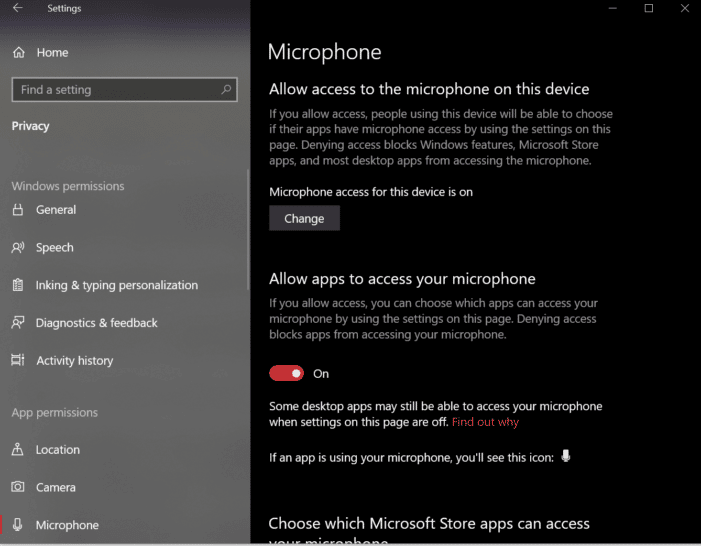Image resolution: width=701 pixels, height=546 pixels.
Task: Maximize the Settings window
Action: pyautogui.click(x=649, y=9)
